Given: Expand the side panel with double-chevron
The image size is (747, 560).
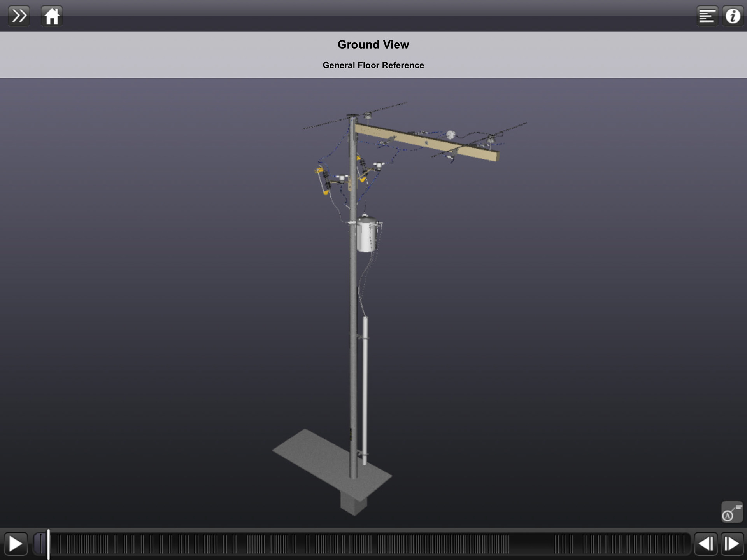Looking at the screenshot, I should coord(19,16).
